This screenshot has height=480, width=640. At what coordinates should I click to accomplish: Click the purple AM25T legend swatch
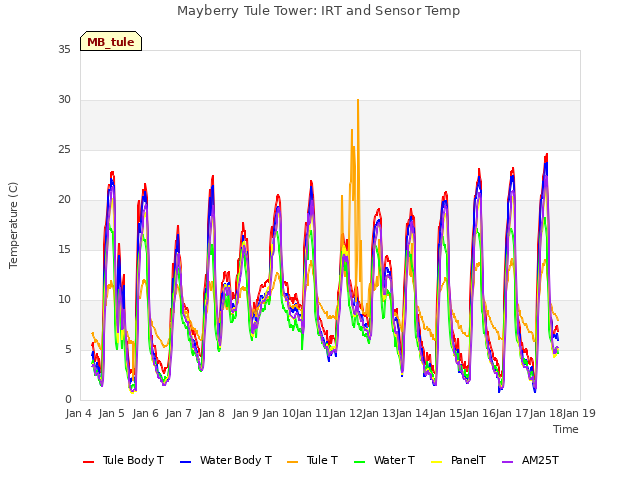pos(508,462)
